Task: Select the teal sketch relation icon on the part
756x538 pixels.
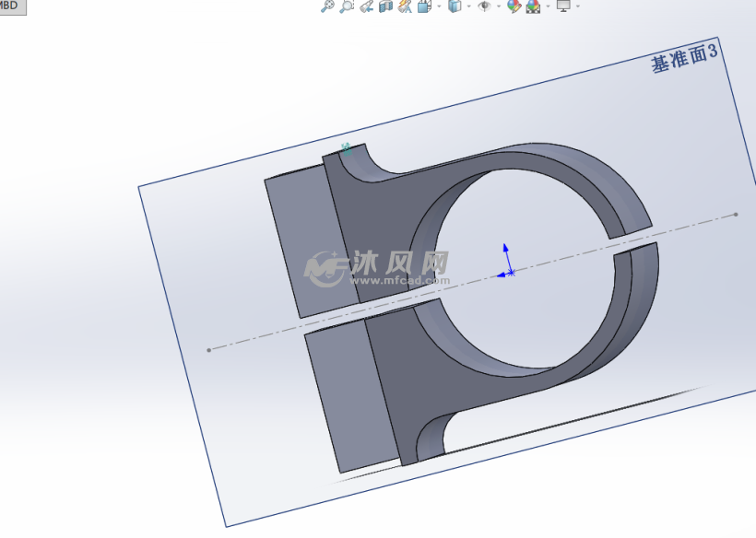Action: [346, 147]
